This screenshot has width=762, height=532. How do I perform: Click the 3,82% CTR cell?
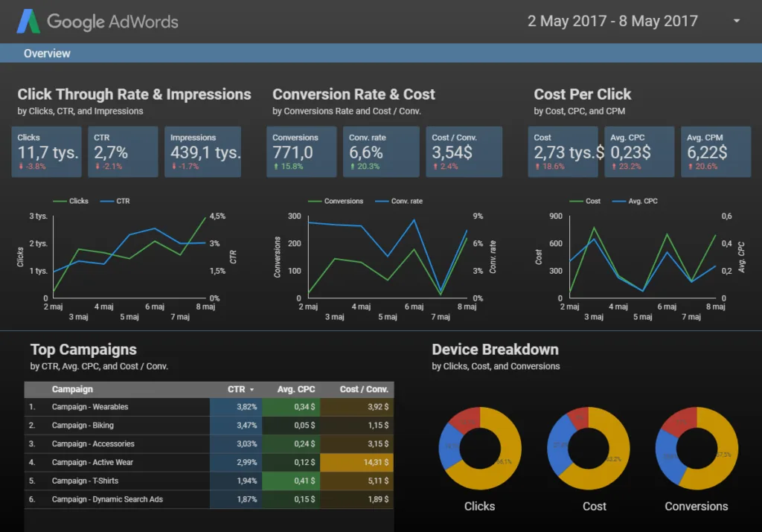coord(236,407)
